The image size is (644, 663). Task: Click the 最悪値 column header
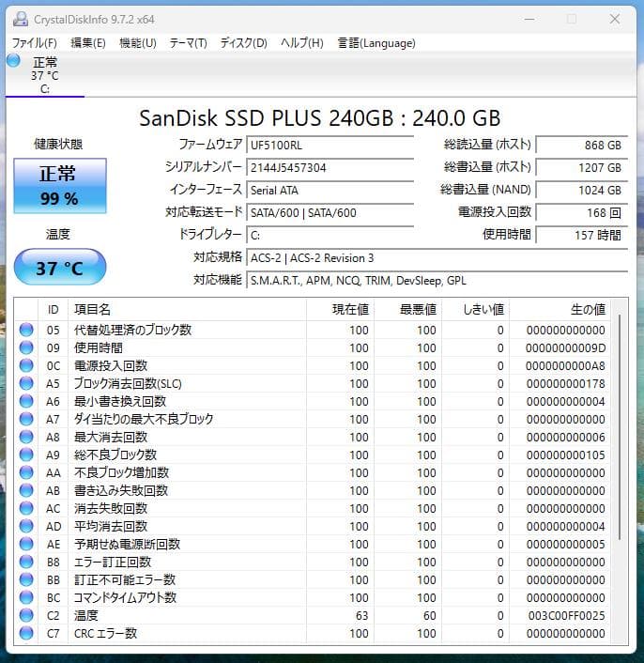407,309
